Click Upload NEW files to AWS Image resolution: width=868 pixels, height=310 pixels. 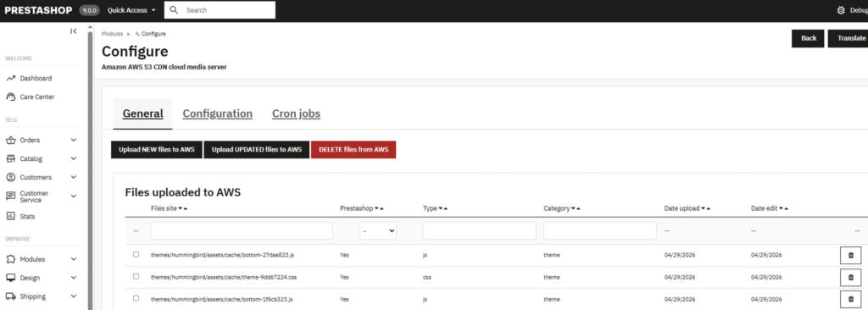pos(157,149)
